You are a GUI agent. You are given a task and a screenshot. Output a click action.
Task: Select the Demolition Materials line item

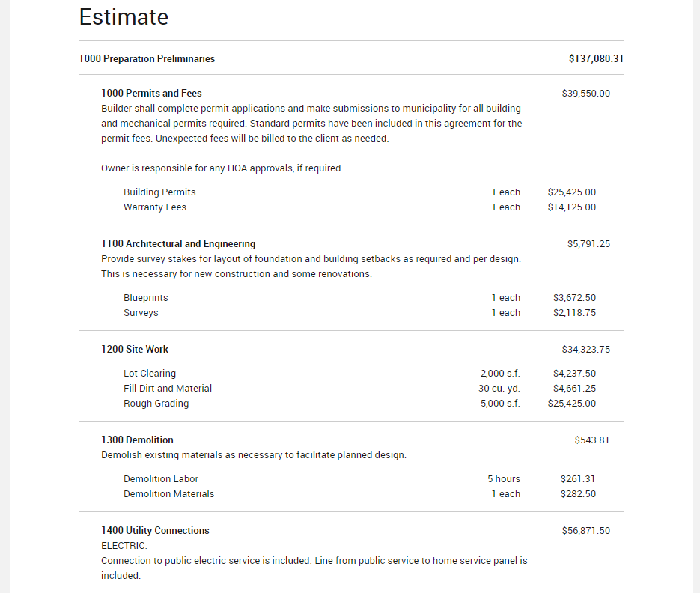[x=168, y=494]
